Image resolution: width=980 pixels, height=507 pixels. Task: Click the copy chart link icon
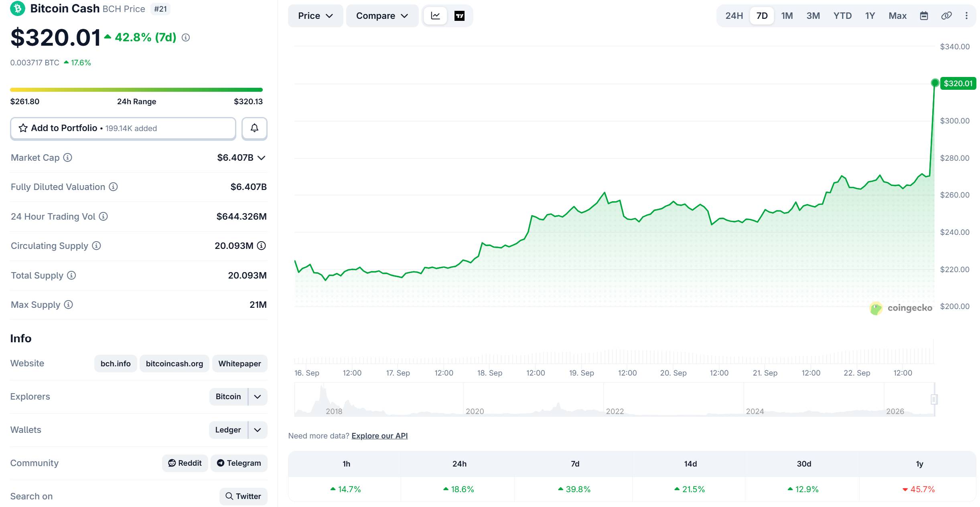(946, 16)
